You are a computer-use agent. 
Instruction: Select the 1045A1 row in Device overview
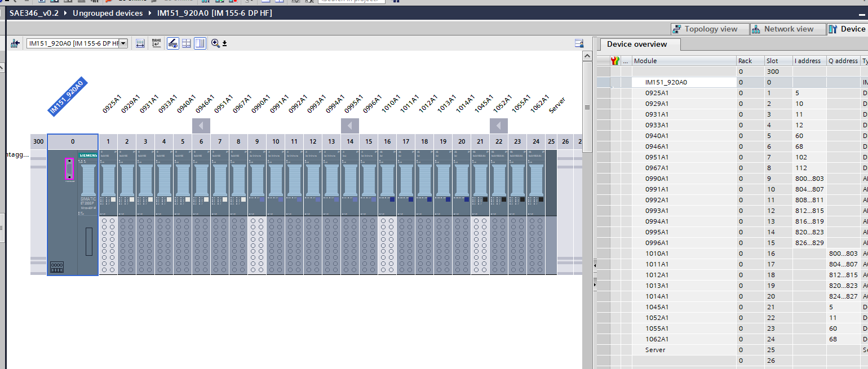point(732,307)
